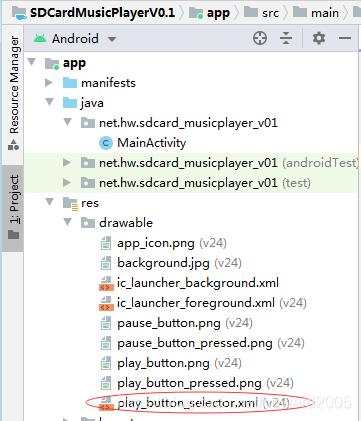Select the app breadcrumb item
Image resolution: width=361 pixels, height=421 pixels.
point(209,13)
